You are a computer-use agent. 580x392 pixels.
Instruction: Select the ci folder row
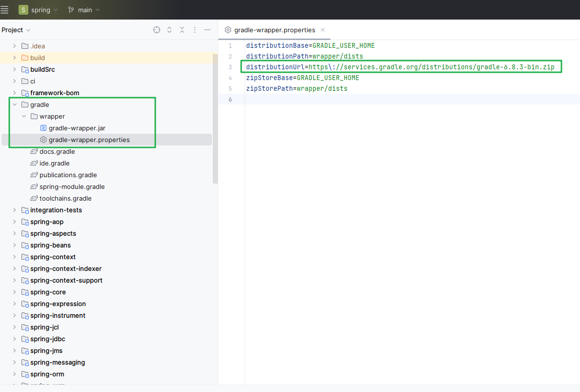106,81
